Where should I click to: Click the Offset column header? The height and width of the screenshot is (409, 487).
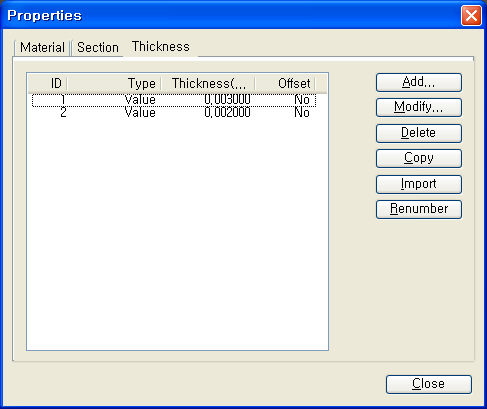[x=285, y=83]
